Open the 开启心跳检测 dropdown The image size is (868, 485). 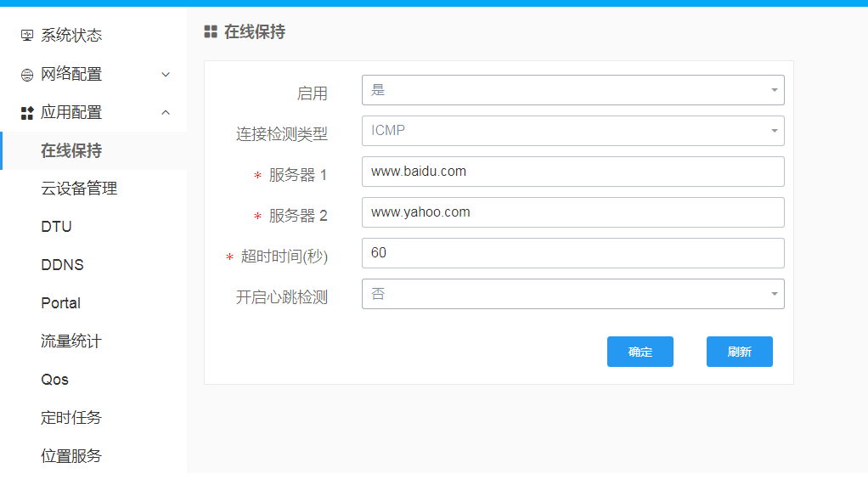[572, 294]
